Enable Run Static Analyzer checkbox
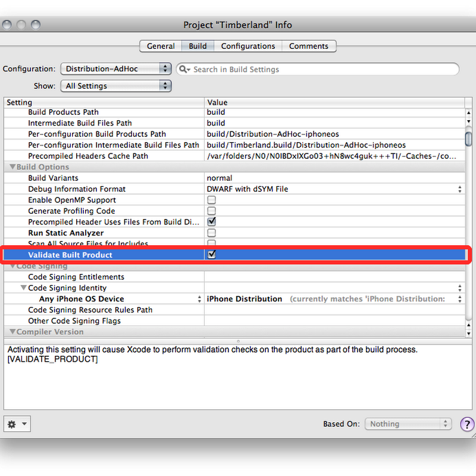This screenshot has height=476, width=476. tap(212, 233)
